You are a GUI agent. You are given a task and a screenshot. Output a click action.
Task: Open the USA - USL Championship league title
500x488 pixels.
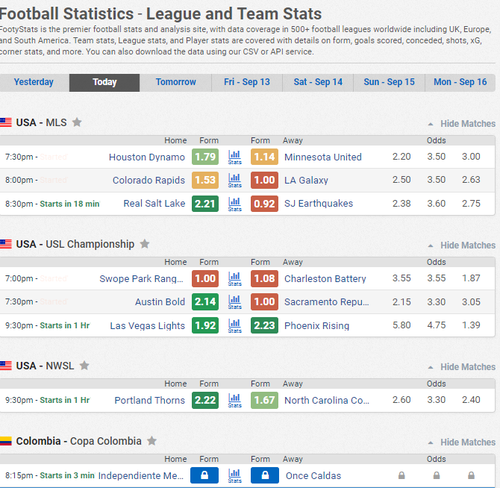pos(75,244)
